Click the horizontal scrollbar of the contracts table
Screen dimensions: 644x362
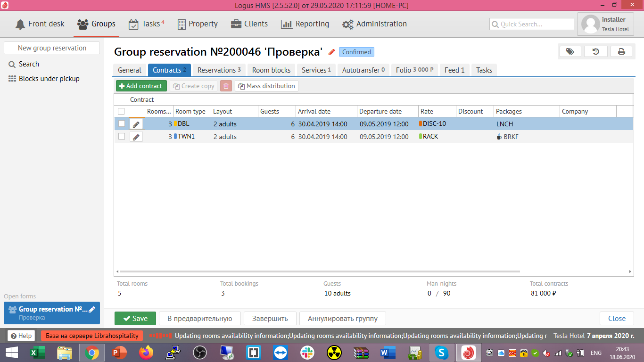point(320,272)
